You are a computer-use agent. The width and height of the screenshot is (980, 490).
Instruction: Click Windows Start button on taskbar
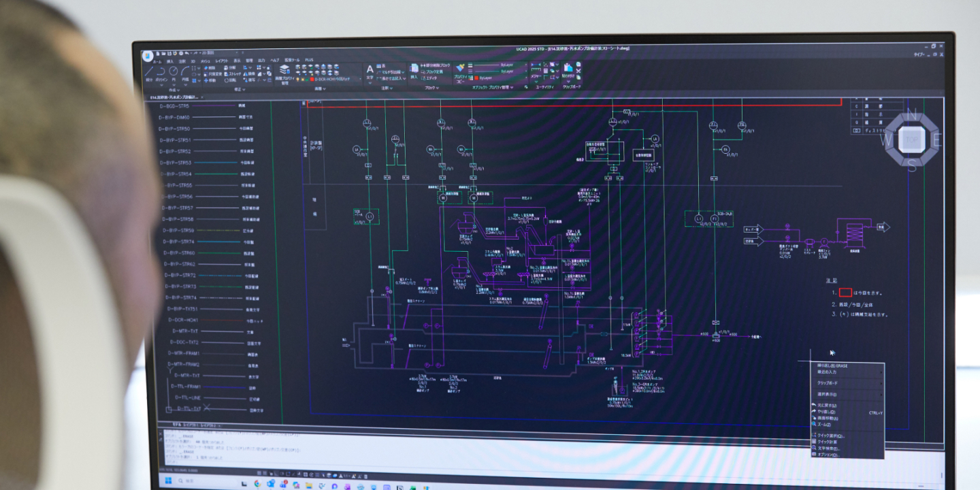[168, 480]
